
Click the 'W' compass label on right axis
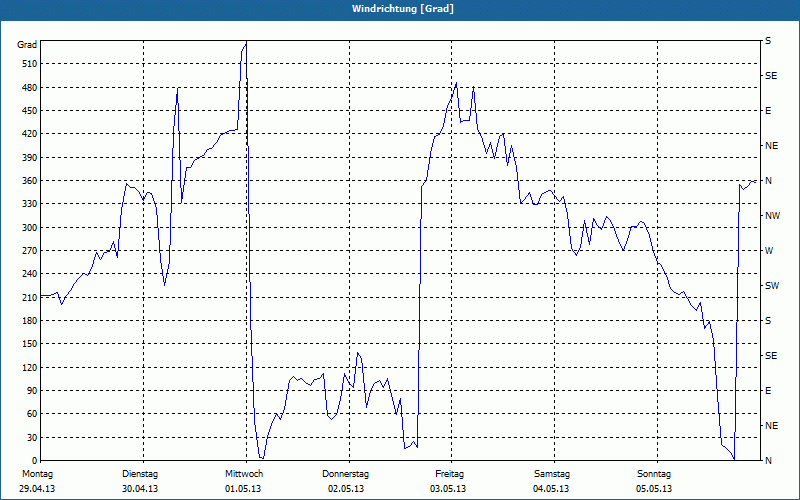click(x=769, y=251)
